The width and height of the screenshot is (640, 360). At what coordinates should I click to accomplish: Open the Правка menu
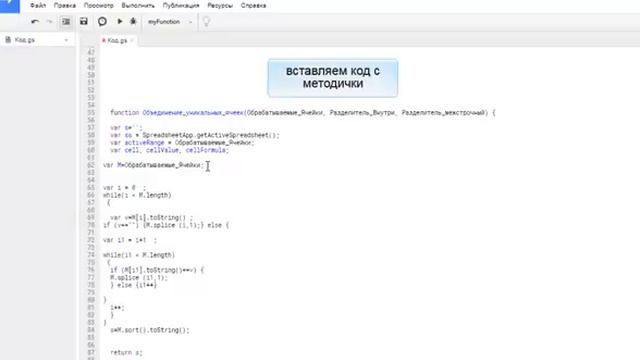(x=65, y=6)
